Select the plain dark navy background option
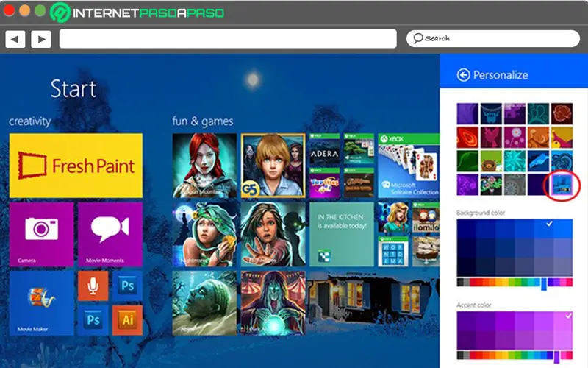588x368 pixels. click(539, 185)
